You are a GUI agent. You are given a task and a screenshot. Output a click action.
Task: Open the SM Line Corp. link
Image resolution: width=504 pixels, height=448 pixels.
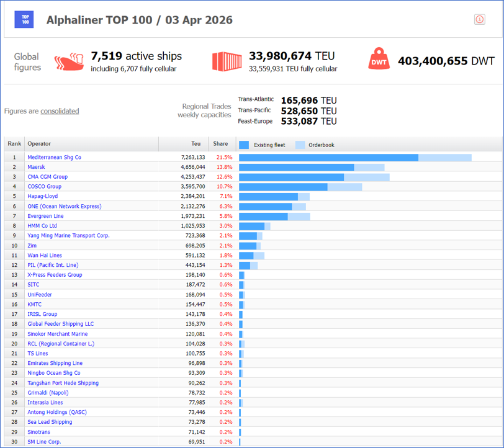[44, 442]
